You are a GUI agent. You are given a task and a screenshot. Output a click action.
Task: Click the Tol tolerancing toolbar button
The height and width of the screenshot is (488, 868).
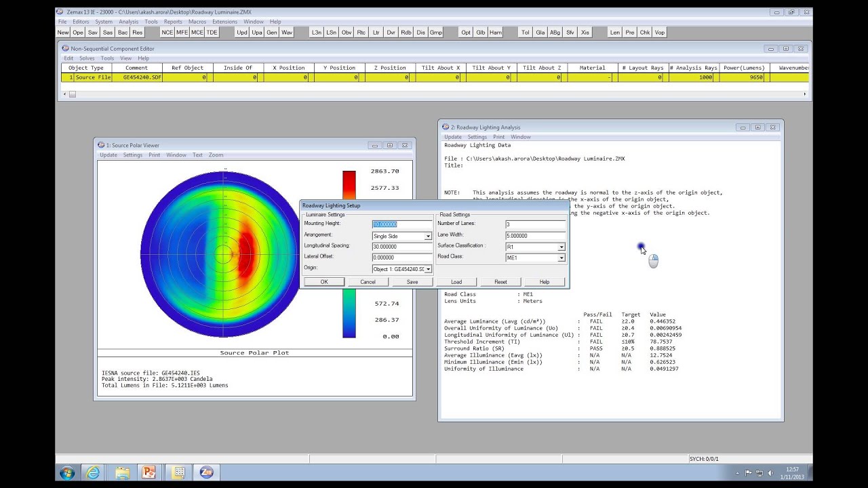526,33
